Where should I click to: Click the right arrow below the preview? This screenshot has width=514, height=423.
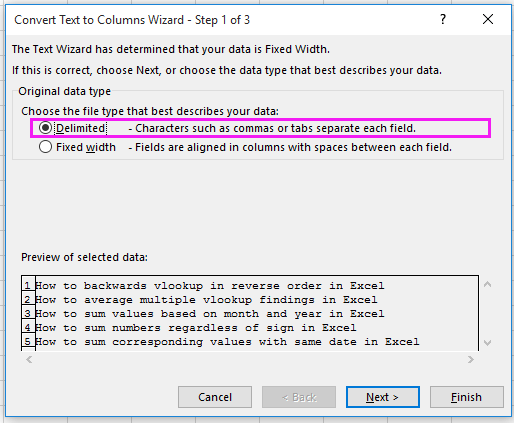click(471, 359)
